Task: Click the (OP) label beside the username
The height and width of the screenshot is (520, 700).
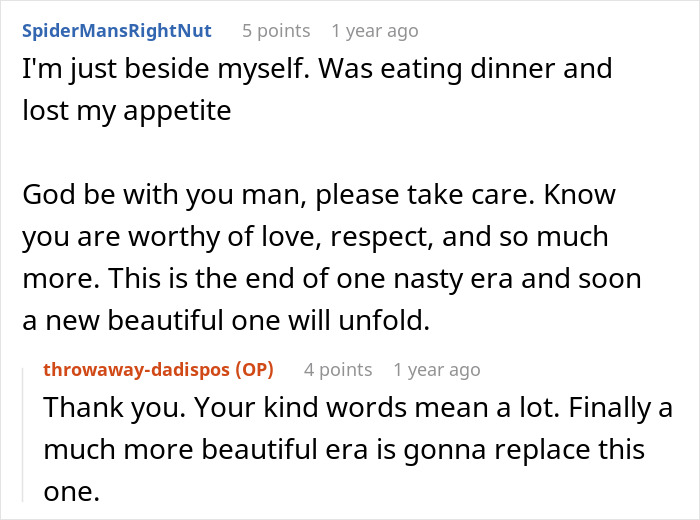Action: pyautogui.click(x=253, y=369)
